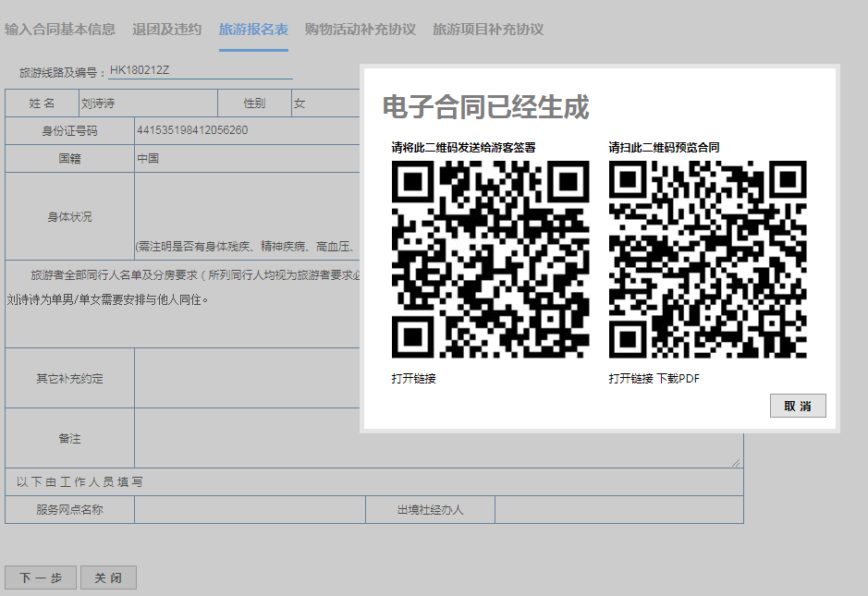This screenshot has height=596, width=868.
Task: Open the 打开链接 link under the signing QR code
Action: tap(413, 379)
